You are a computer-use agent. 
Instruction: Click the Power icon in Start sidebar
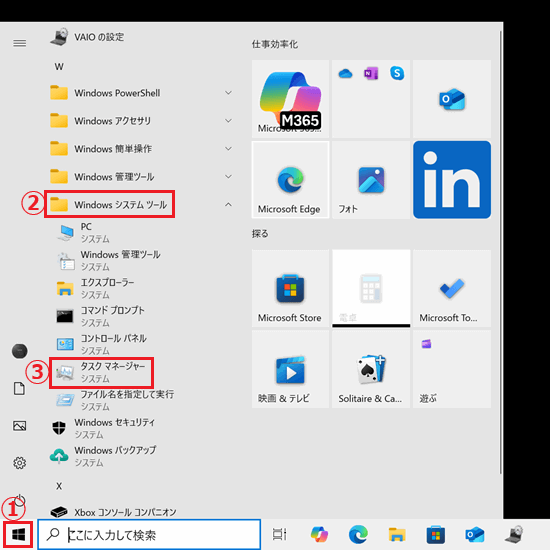20,501
